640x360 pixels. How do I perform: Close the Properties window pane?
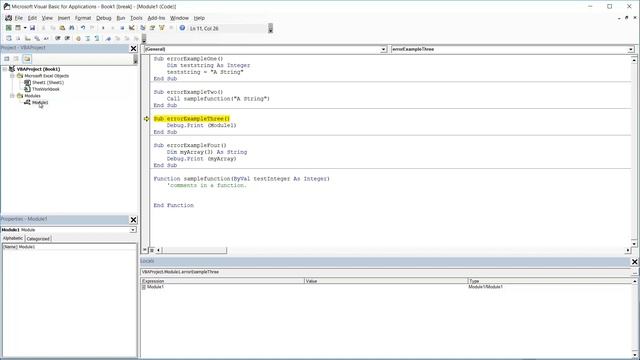(x=133, y=220)
